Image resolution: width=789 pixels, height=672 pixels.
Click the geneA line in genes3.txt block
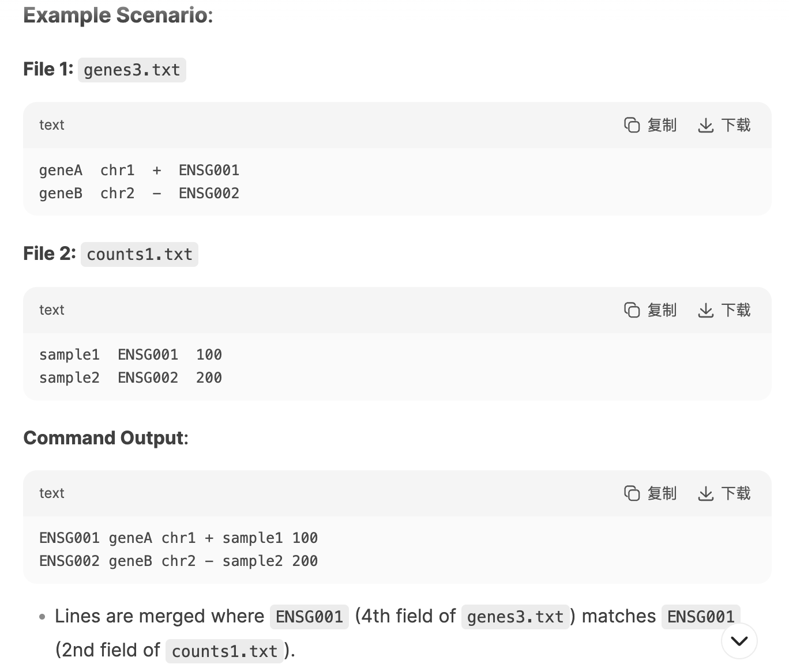[x=139, y=170]
